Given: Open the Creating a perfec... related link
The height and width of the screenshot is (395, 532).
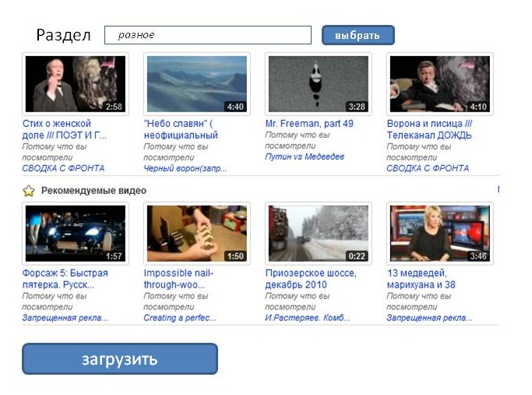Looking at the screenshot, I should pos(178,318).
